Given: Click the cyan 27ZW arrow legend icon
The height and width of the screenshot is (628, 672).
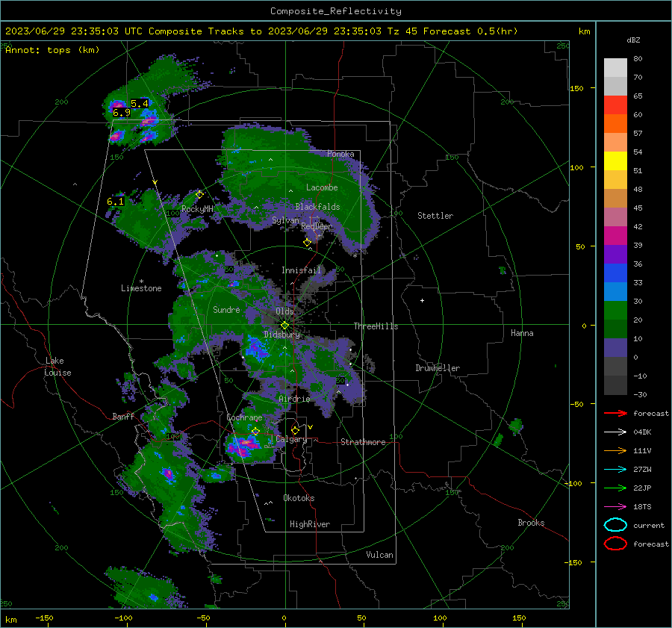Looking at the screenshot, I should [615, 470].
